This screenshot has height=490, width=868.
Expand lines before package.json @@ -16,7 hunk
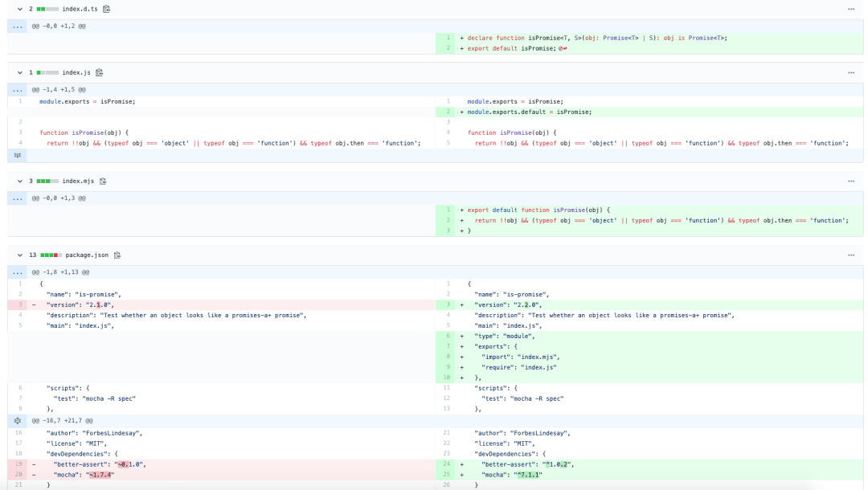click(x=17, y=421)
